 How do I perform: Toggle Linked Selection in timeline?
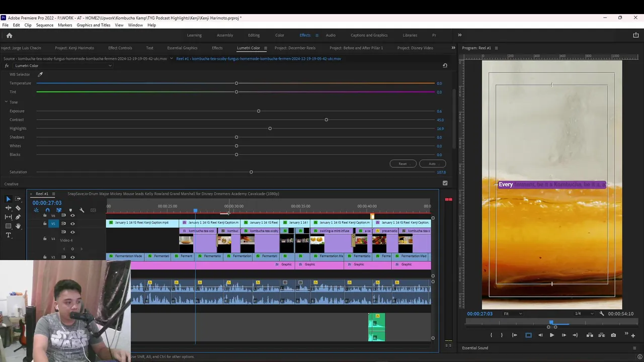pyautogui.click(x=59, y=210)
